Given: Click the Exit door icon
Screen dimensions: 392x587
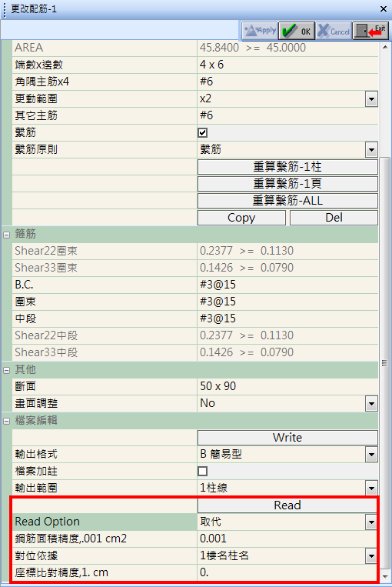Looking at the screenshot, I should (x=370, y=30).
